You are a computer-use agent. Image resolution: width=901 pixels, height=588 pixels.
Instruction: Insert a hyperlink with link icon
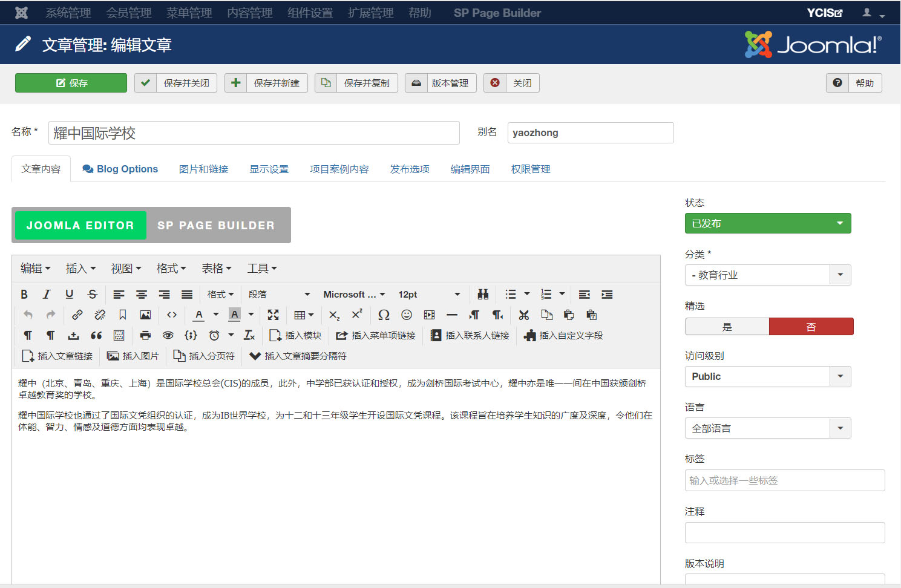tap(77, 315)
